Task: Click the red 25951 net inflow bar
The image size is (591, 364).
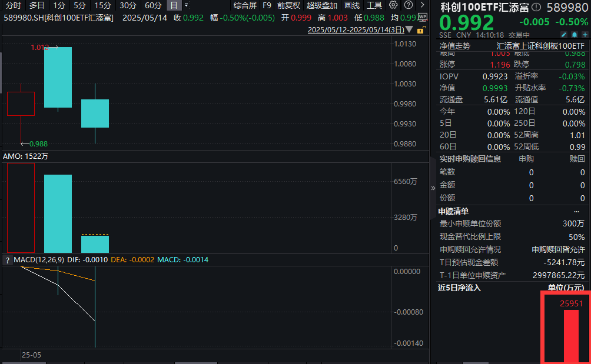Action: click(x=571, y=335)
